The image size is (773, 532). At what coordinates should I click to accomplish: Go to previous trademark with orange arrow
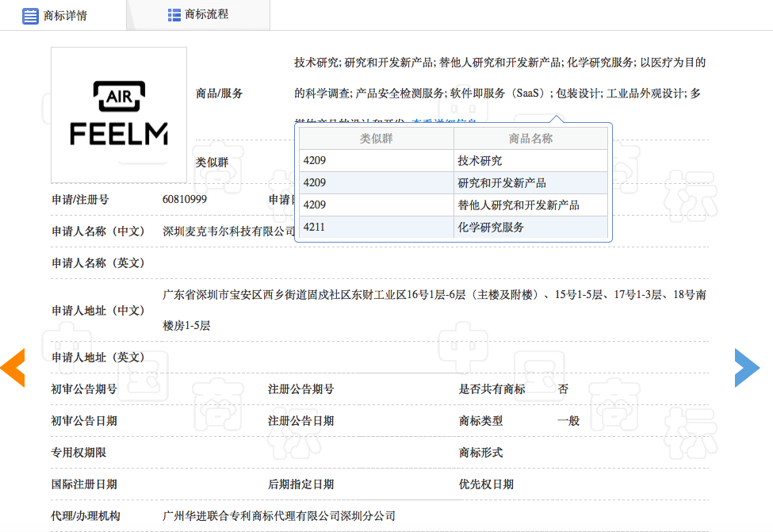coord(13,367)
